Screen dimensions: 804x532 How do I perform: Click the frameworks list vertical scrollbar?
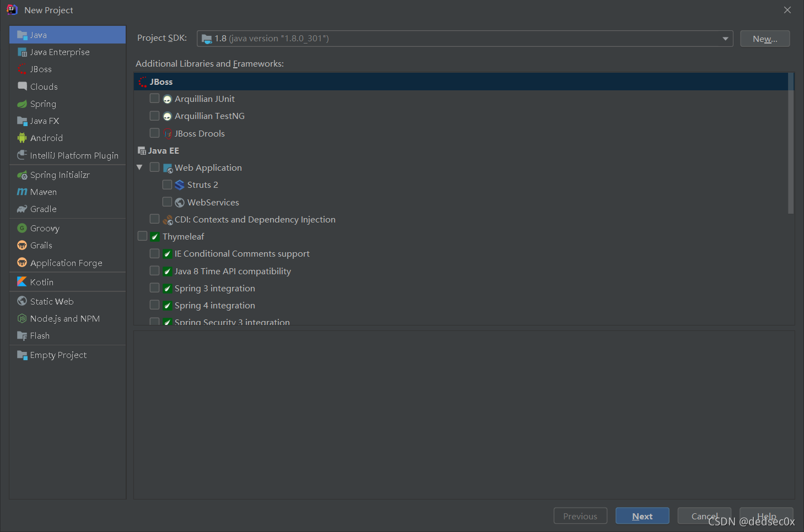pos(791,143)
